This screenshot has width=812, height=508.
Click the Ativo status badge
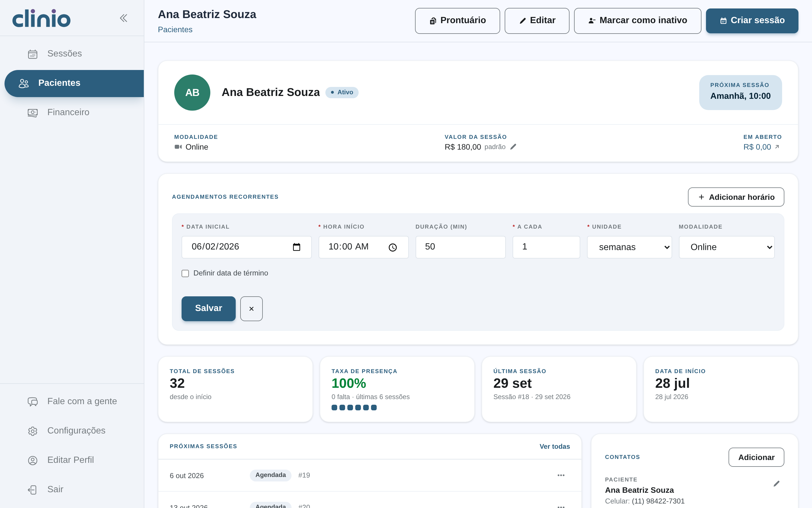click(x=342, y=92)
